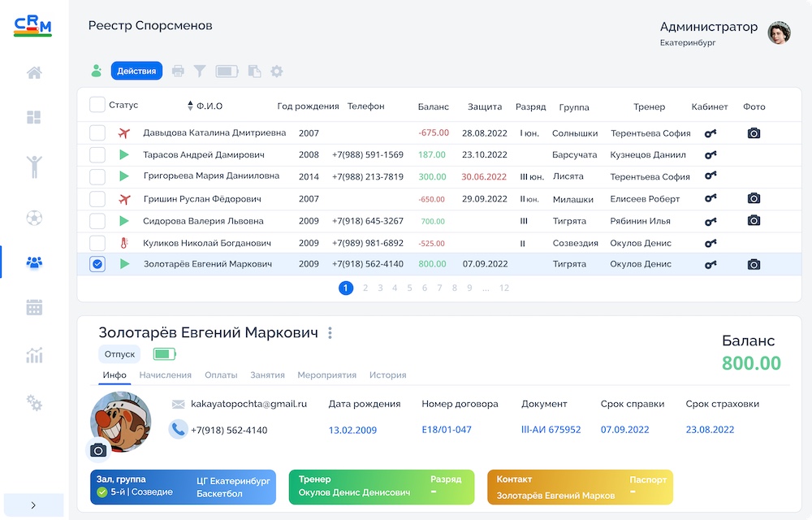Go to page 2 of the table
The width and height of the screenshot is (812, 520).
pos(365,288)
